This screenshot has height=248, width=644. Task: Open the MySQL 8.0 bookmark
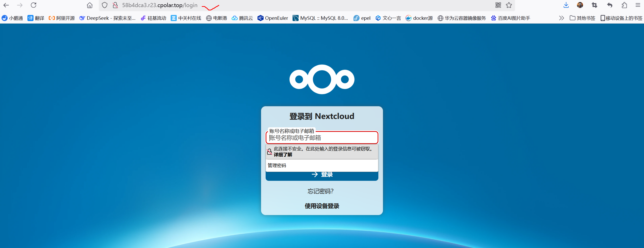[320, 18]
